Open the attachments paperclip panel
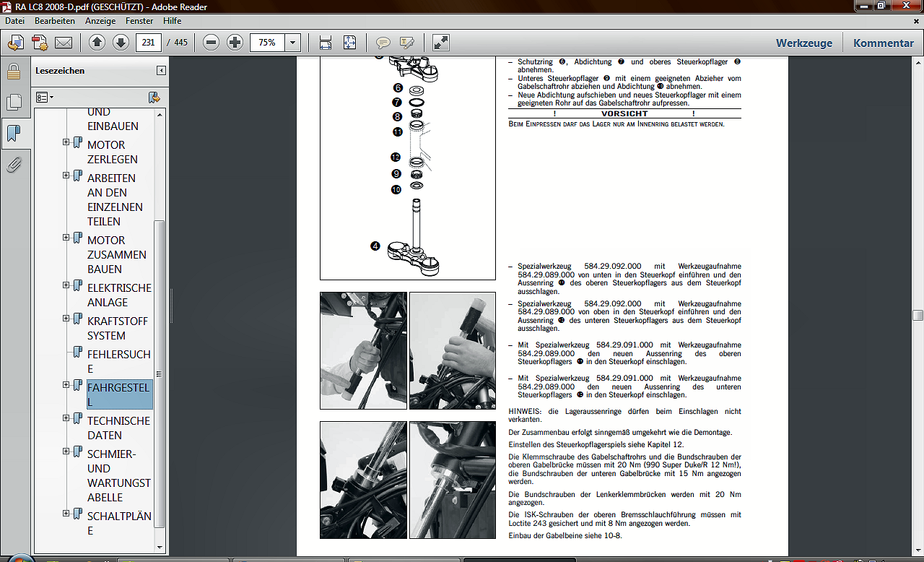Viewport: 924px width, 562px height. coord(14,165)
